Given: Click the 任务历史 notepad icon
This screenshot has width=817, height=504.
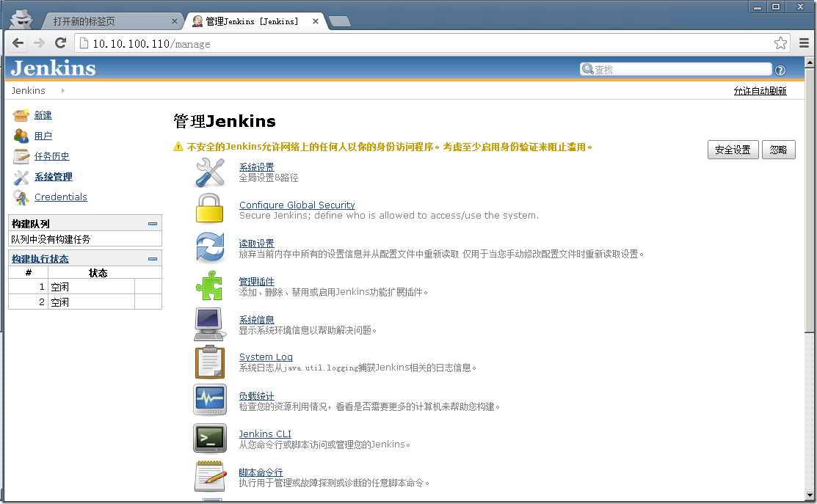Looking at the screenshot, I should coord(21,156).
